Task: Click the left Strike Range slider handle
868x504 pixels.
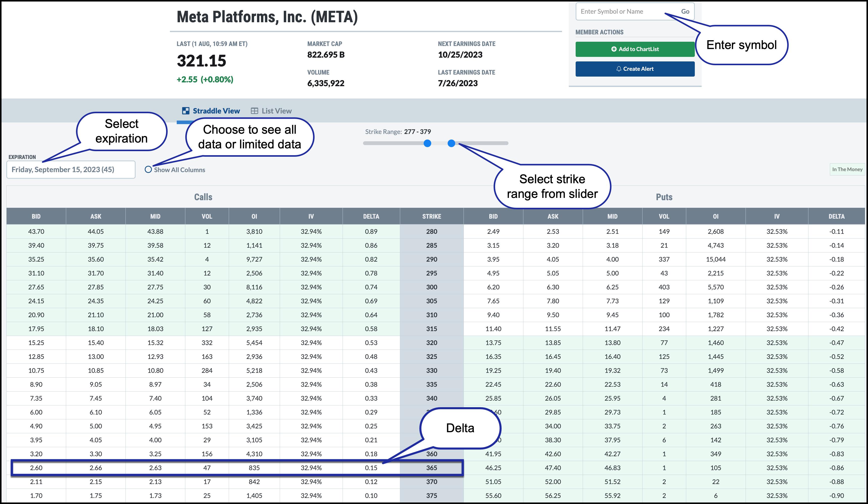Action: point(427,143)
